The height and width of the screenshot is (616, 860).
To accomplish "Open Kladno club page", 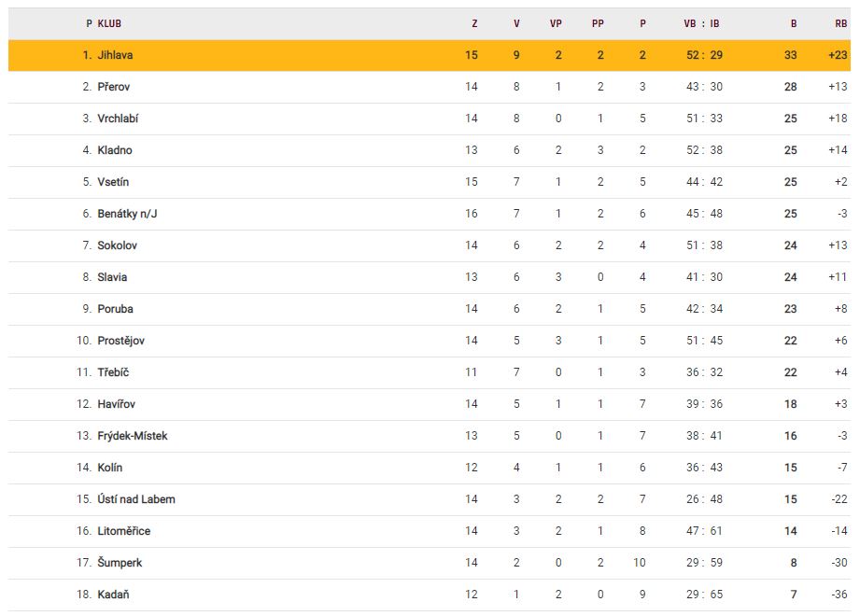I will point(115,150).
